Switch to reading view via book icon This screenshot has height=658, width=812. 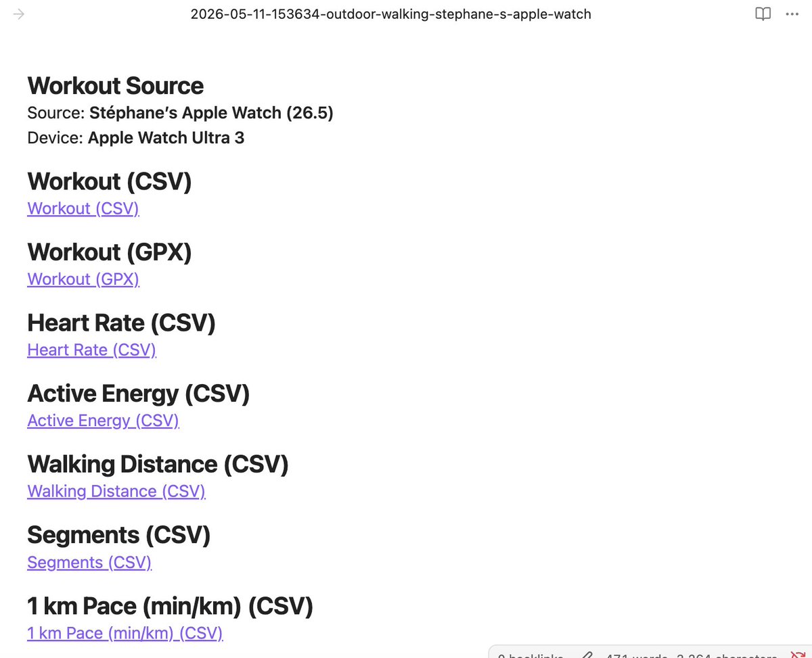[763, 14]
